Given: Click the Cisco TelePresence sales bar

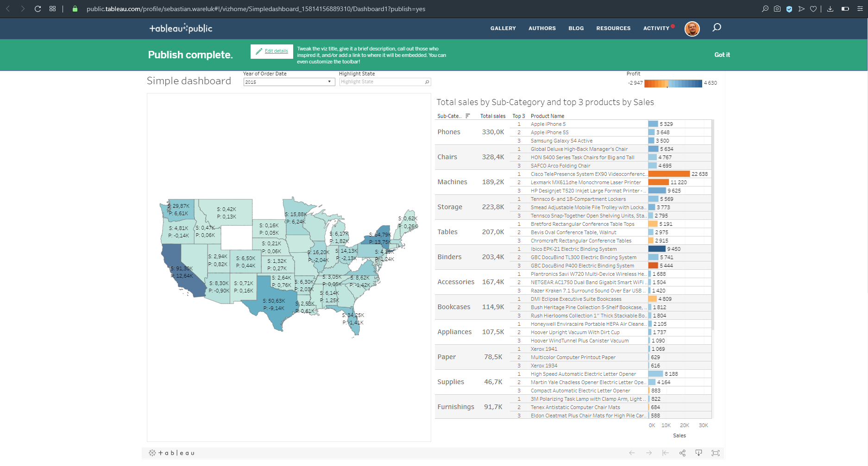Looking at the screenshot, I should tap(669, 174).
